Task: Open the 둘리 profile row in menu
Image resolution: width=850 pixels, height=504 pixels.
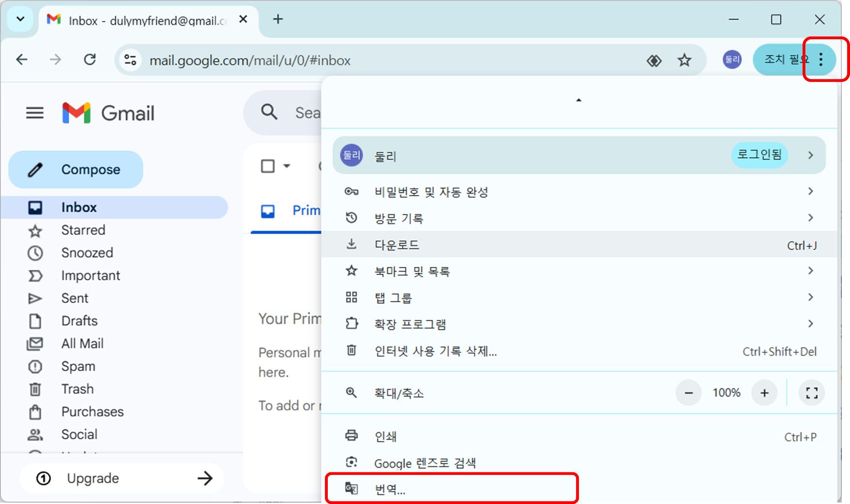Action: click(579, 155)
